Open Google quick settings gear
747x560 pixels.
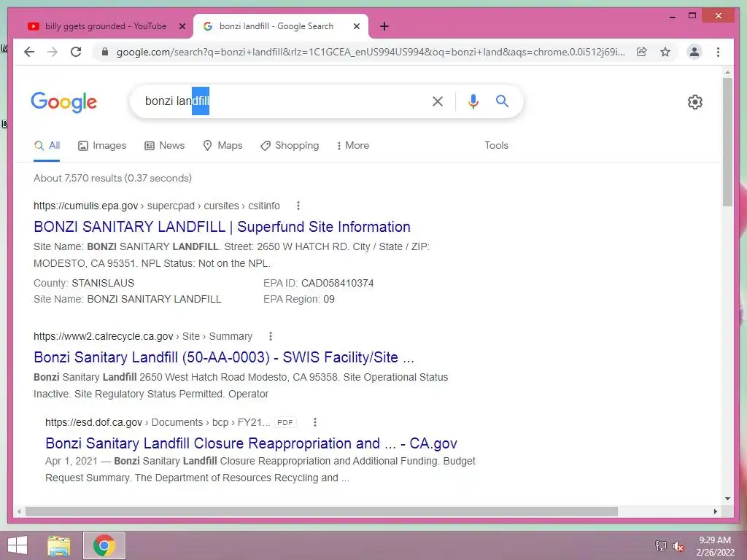pyautogui.click(x=695, y=102)
